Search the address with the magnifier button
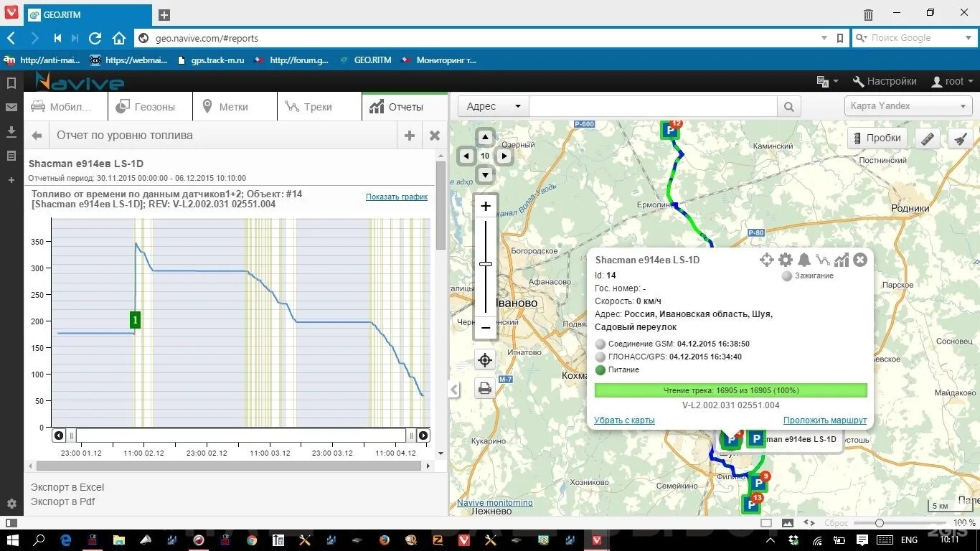 [x=788, y=107]
